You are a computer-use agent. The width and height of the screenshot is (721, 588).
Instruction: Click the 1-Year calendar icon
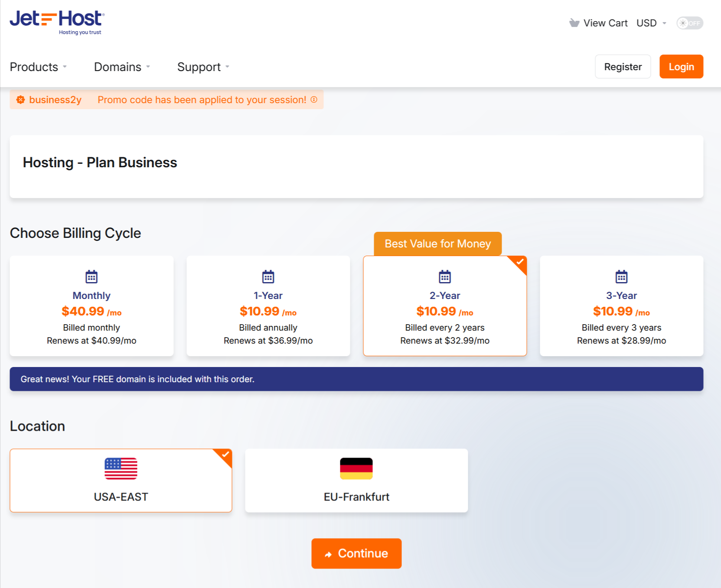point(268,276)
